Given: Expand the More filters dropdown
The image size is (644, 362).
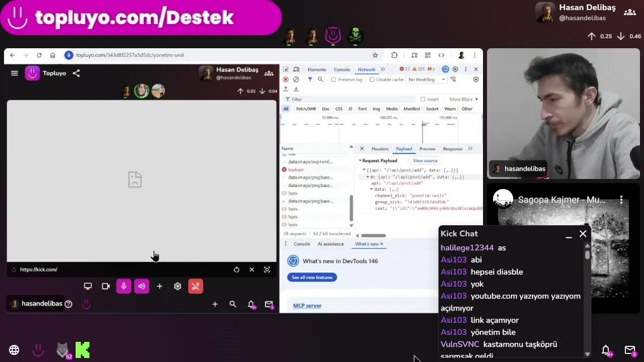Looking at the screenshot, I should point(463,99).
